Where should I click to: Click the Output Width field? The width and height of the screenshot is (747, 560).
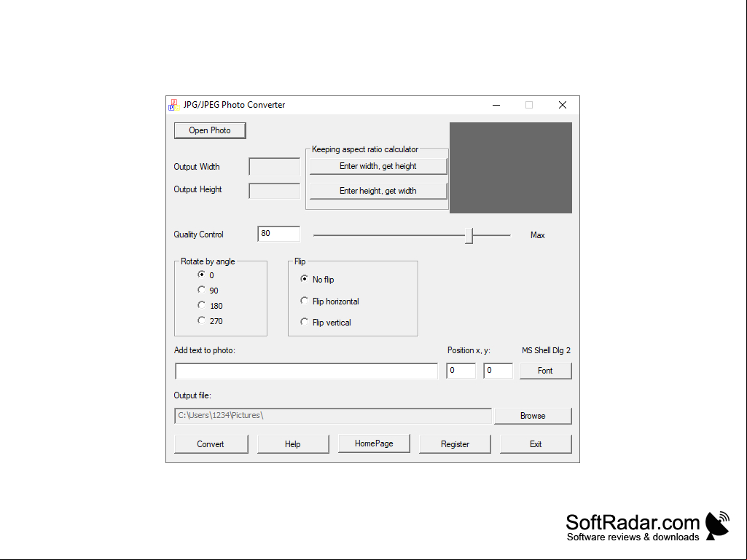pyautogui.click(x=275, y=167)
